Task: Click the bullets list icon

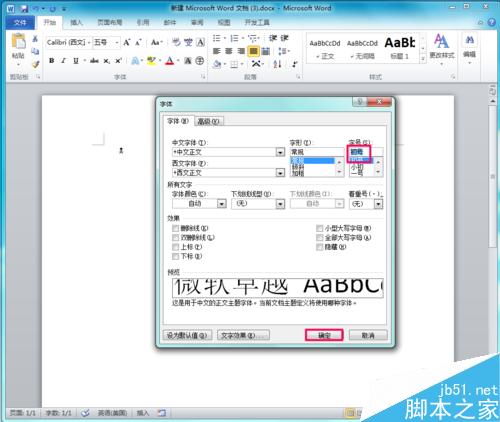Action: point(218,38)
